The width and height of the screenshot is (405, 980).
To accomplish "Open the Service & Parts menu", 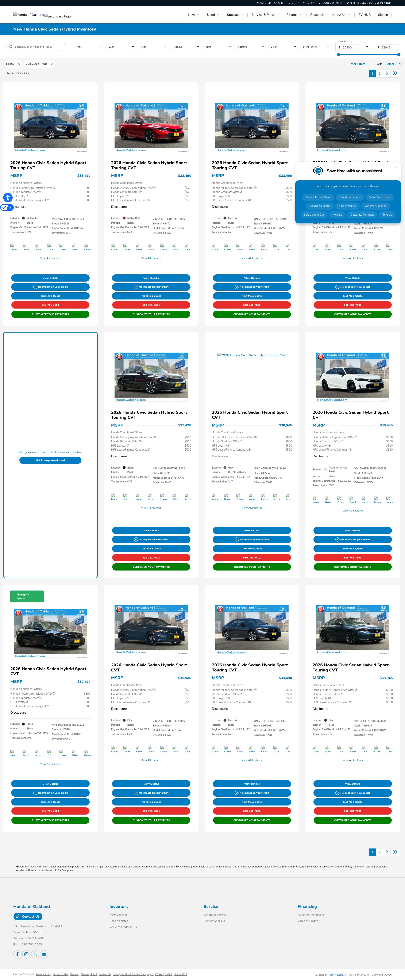I will pos(265,15).
